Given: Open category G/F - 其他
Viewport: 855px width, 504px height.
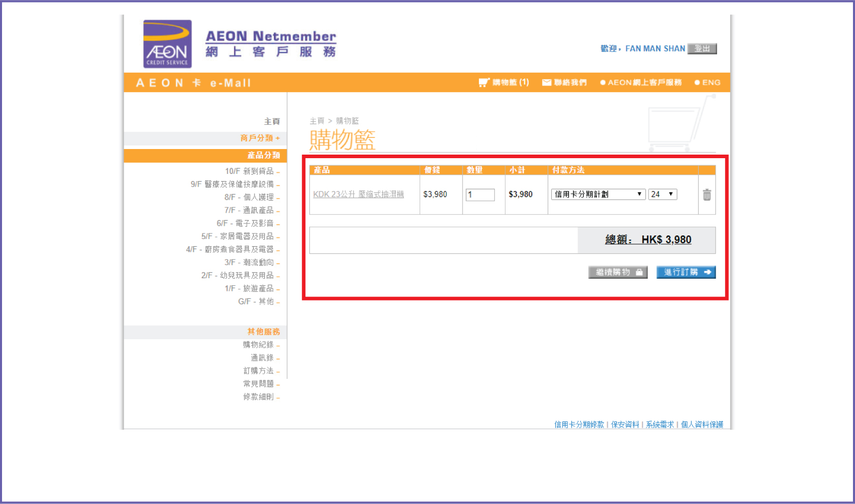Looking at the screenshot, I should tap(256, 302).
